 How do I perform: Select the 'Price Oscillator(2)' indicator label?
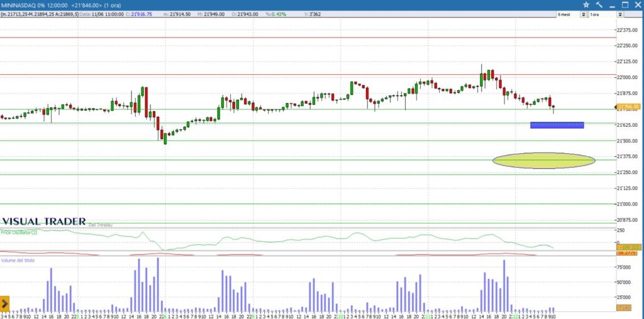[x=19, y=232]
